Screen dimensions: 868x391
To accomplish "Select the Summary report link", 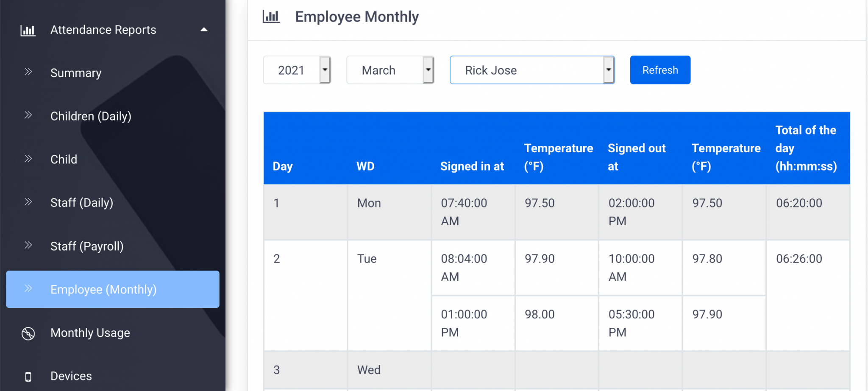I will tap(75, 73).
